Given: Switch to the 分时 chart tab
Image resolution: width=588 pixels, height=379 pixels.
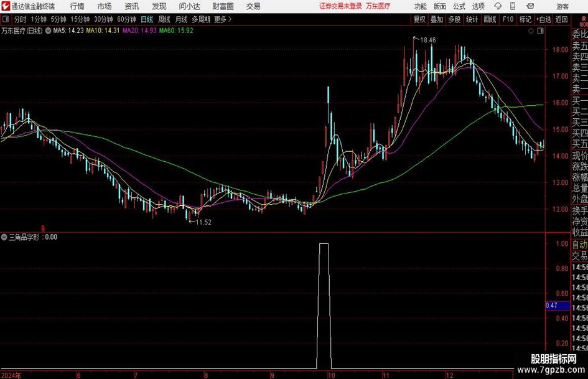Looking at the screenshot, I should [21, 19].
